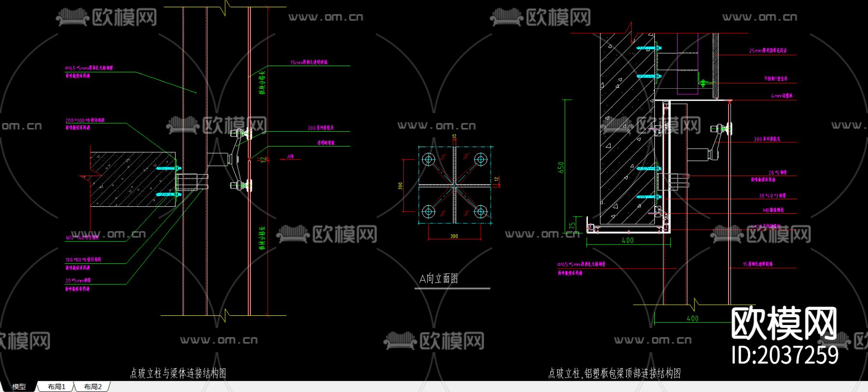This screenshot has width=868, height=392.
Task: Select the 100*80*8 angle bracket label
Action: coord(83,259)
